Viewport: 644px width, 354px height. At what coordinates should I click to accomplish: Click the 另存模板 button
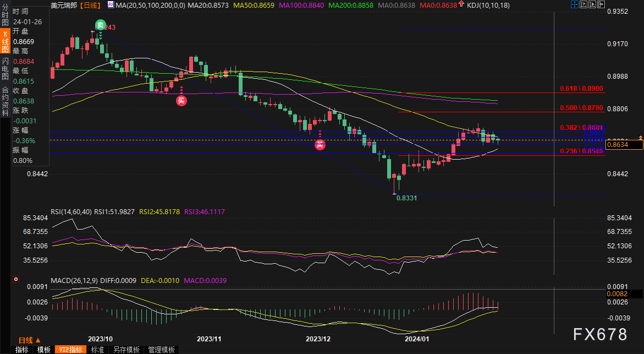pos(126,350)
